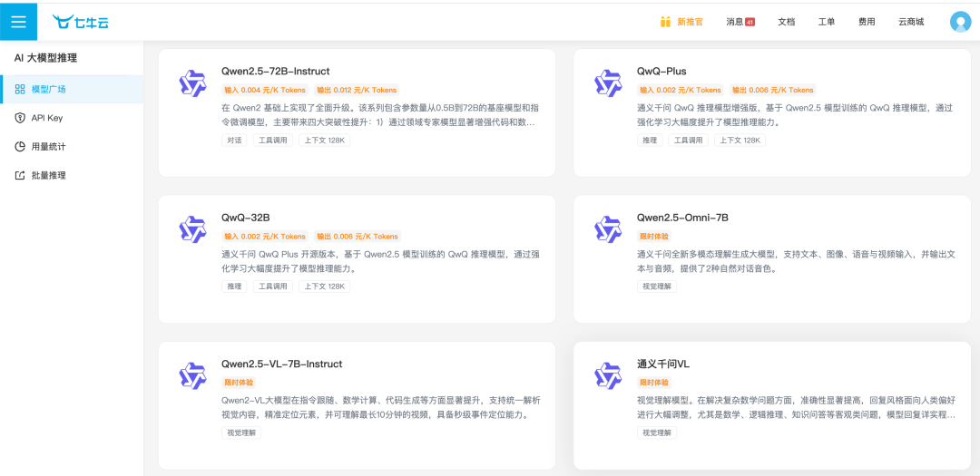Click the 工具调用 tag on QwQ-Plus

tap(688, 140)
